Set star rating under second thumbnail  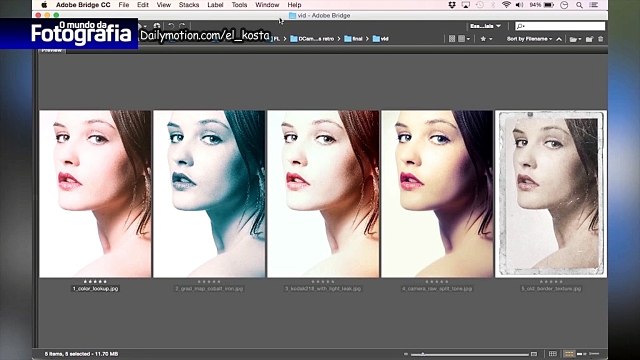(x=209, y=282)
